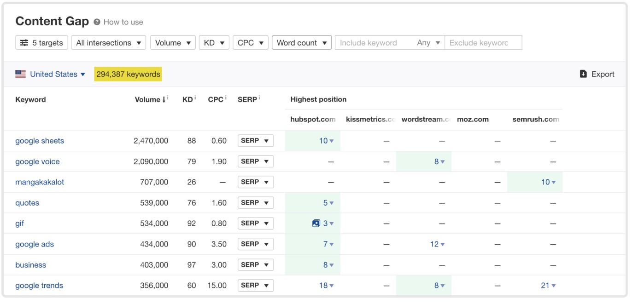Open the business keyword link
The width and height of the screenshot is (644, 304).
tap(30, 265)
